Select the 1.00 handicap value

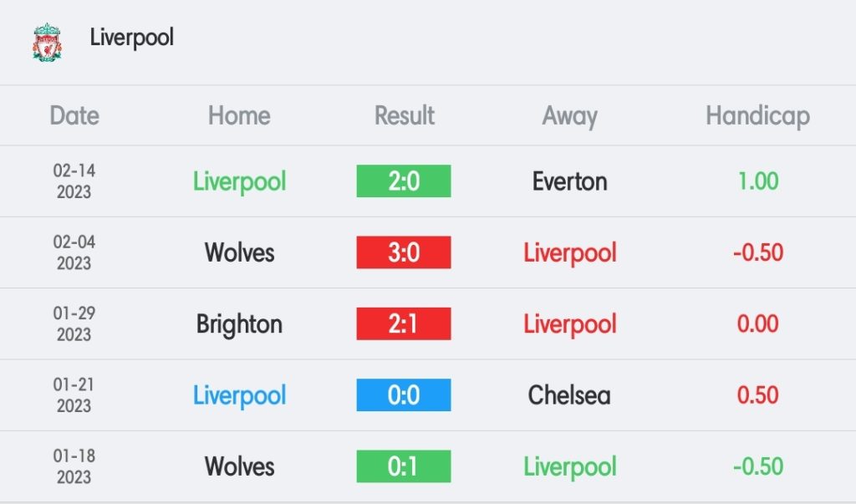757,181
